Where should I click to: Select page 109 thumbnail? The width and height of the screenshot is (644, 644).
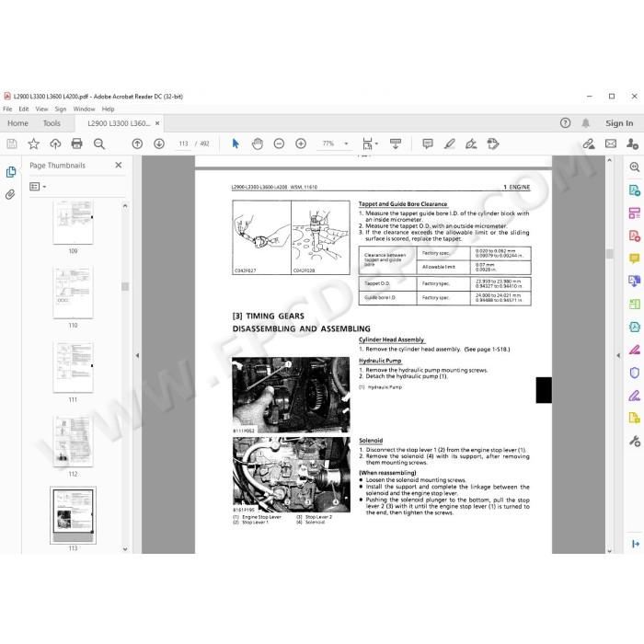click(x=73, y=223)
